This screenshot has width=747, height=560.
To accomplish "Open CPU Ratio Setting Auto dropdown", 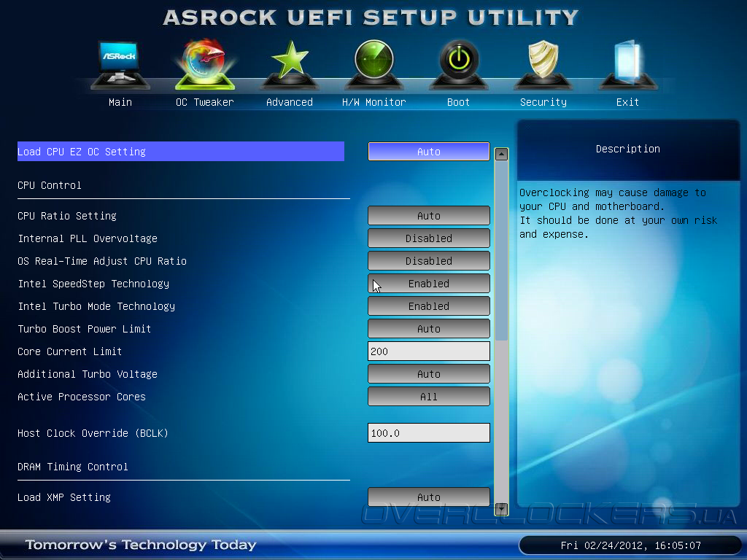I will pyautogui.click(x=429, y=216).
